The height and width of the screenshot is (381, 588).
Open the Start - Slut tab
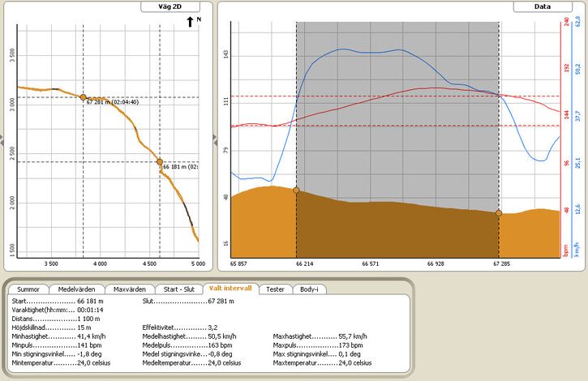pyautogui.click(x=179, y=289)
